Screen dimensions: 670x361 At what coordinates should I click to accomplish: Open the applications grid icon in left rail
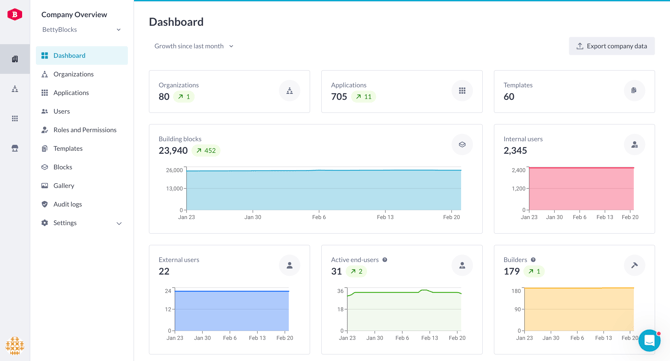(x=15, y=118)
